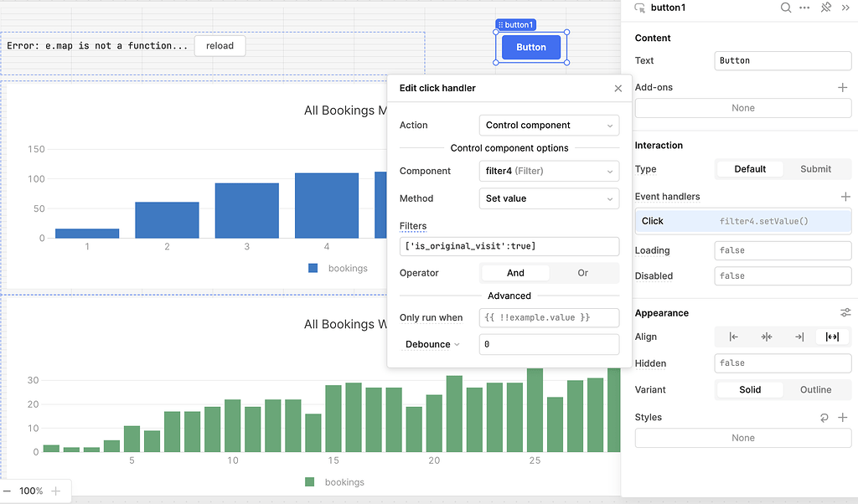This screenshot has height=504, width=858.
Task: Click the blue Button component on canvas
Action: tap(531, 48)
